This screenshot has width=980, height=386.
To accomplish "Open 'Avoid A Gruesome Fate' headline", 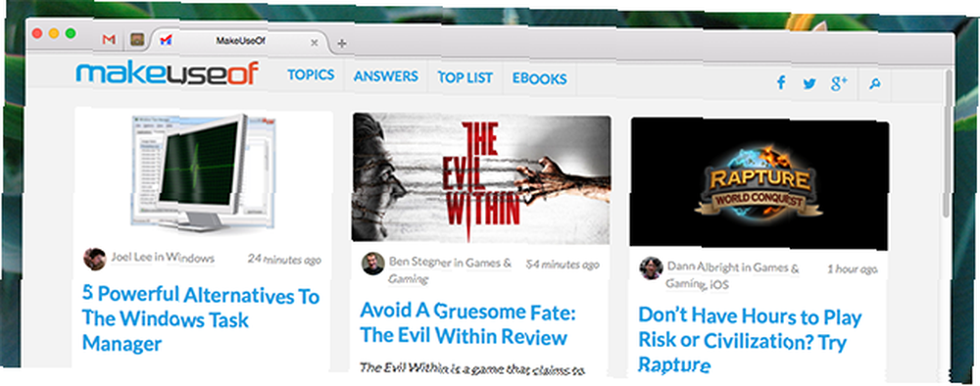I will pyautogui.click(x=467, y=323).
